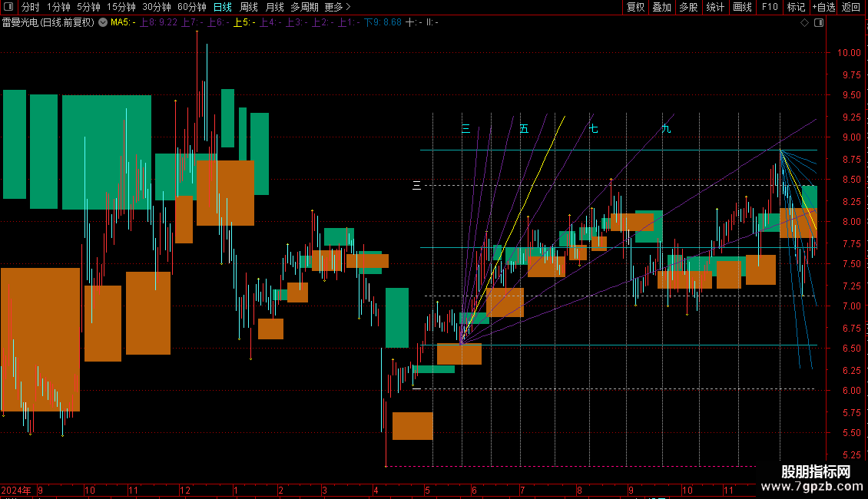The image size is (868, 499).
Task: Click the 九 cycle label on chart
Action: 666,129
